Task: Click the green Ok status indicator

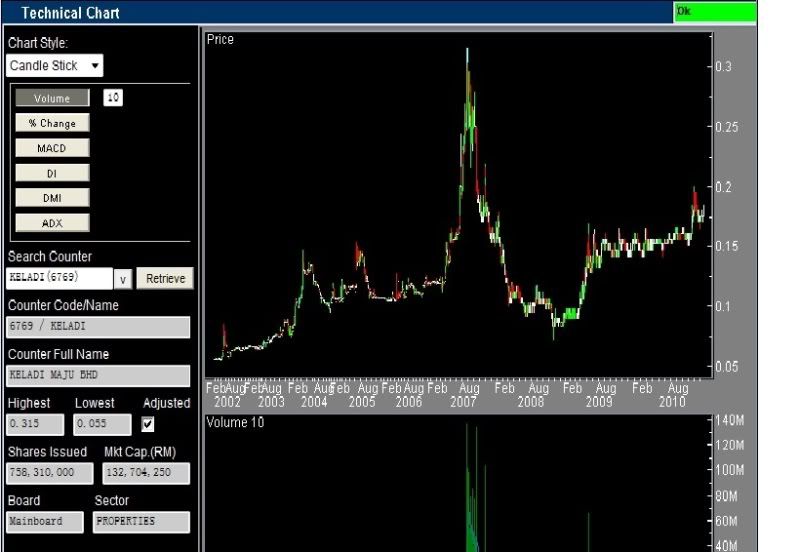Action: click(x=715, y=12)
